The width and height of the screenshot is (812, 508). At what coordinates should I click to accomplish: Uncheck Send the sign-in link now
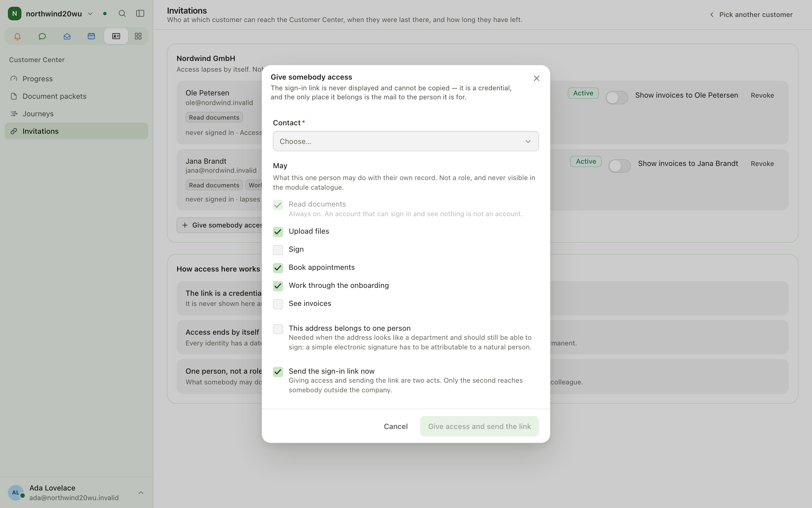(278, 372)
